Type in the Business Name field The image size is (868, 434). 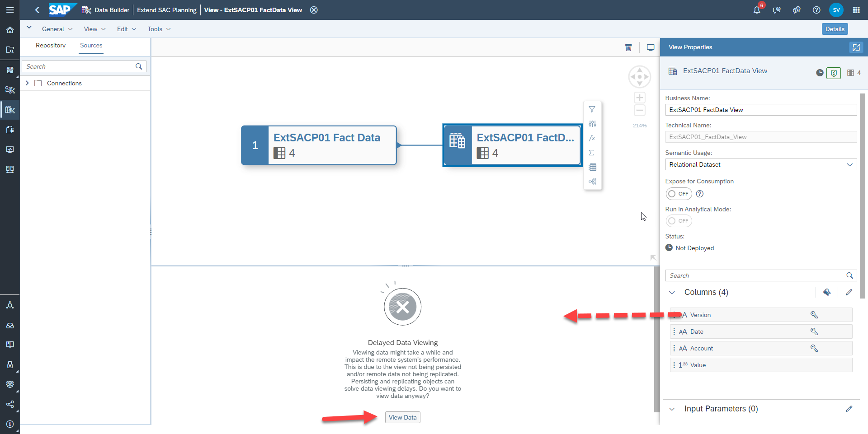tap(761, 110)
